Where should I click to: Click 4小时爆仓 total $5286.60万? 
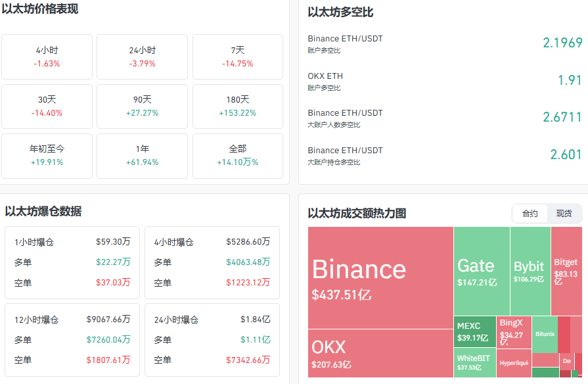[x=248, y=242]
